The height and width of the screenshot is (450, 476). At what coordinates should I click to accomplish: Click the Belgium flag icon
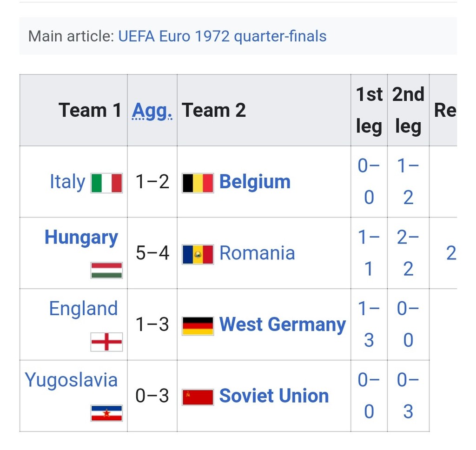198,183
